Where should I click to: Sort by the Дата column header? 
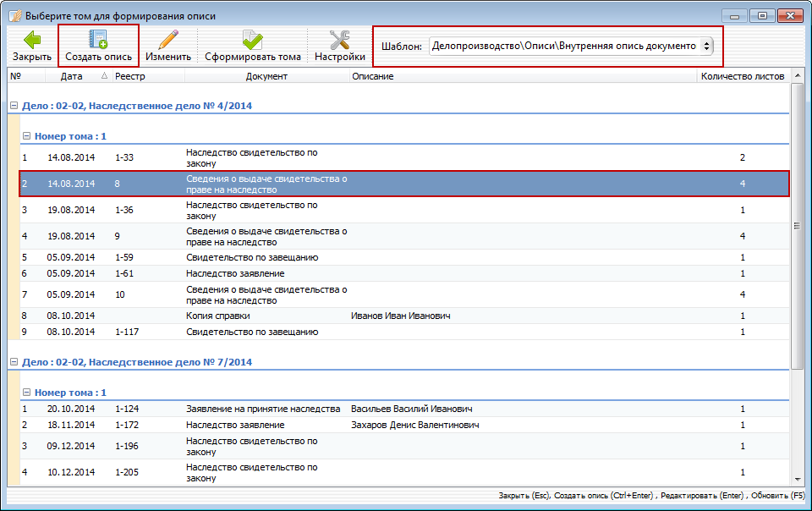[71, 76]
